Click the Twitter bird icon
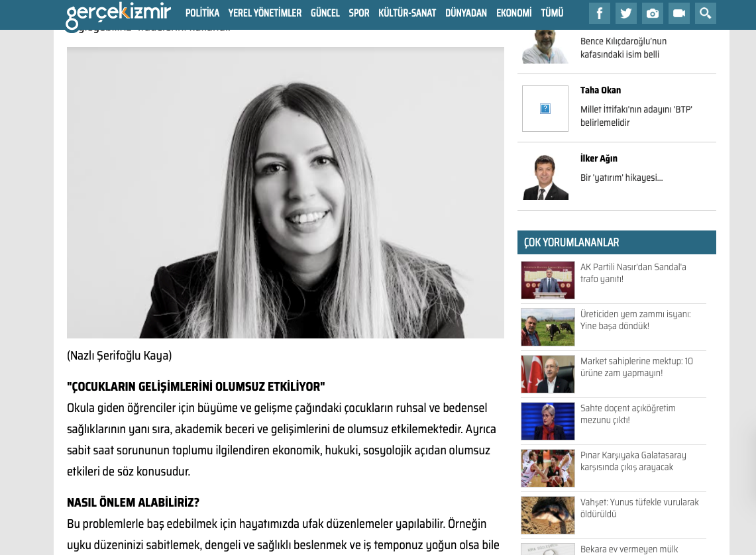The width and height of the screenshot is (756, 555). 625,13
